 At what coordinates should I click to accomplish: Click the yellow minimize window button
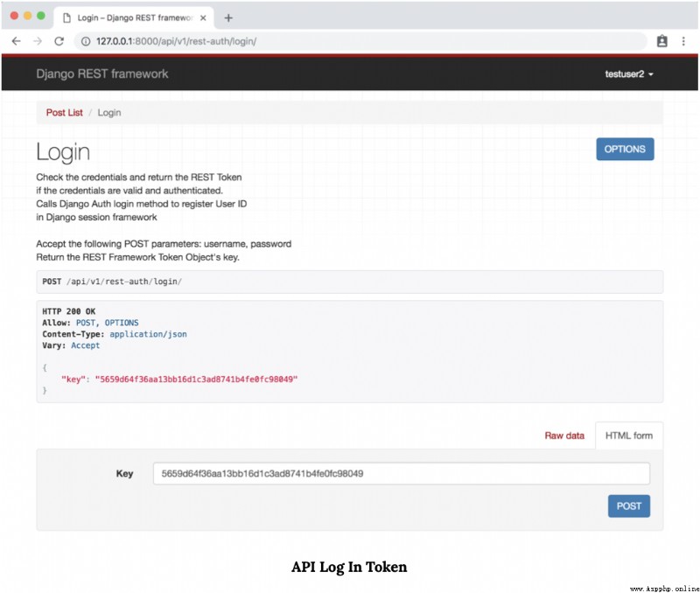point(28,16)
